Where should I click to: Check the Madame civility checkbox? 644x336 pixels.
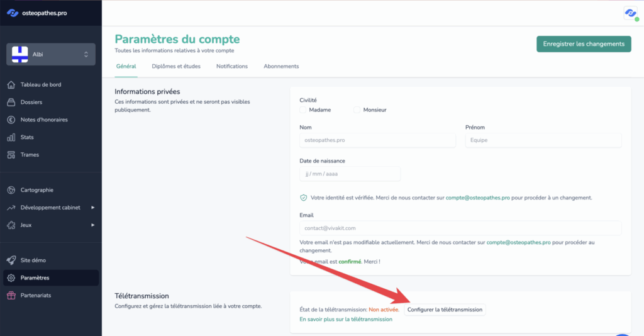click(x=303, y=110)
